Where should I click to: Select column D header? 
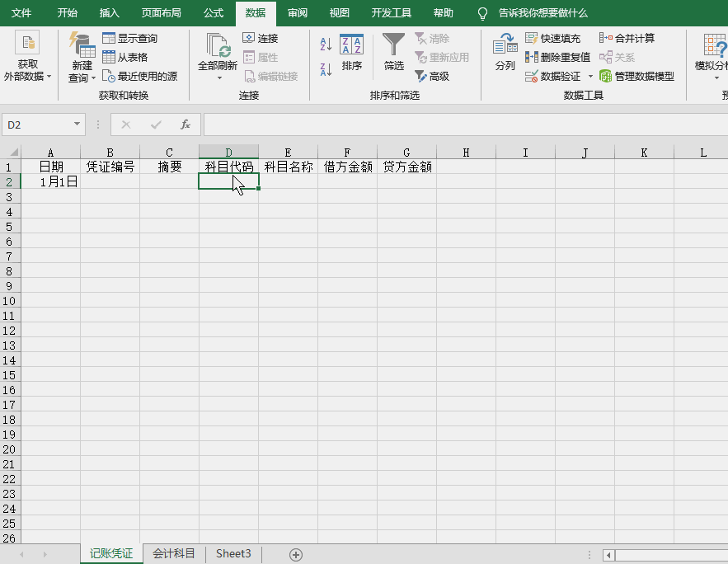(x=229, y=152)
